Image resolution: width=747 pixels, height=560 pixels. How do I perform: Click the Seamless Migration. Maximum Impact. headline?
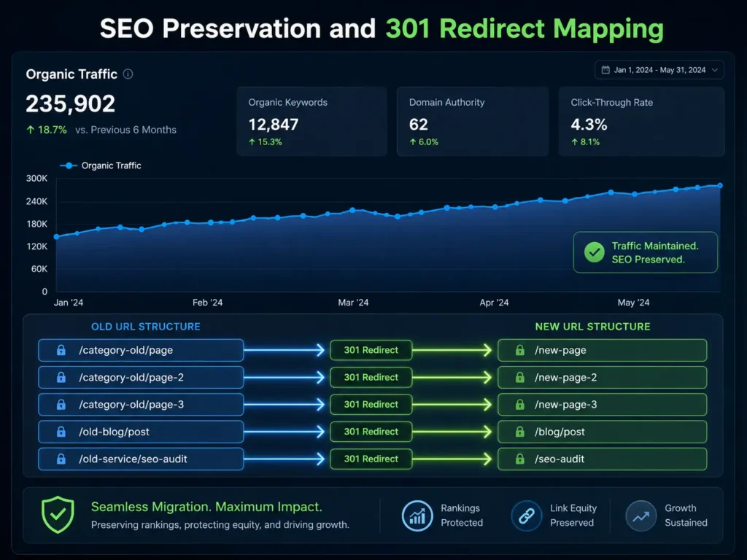206,507
